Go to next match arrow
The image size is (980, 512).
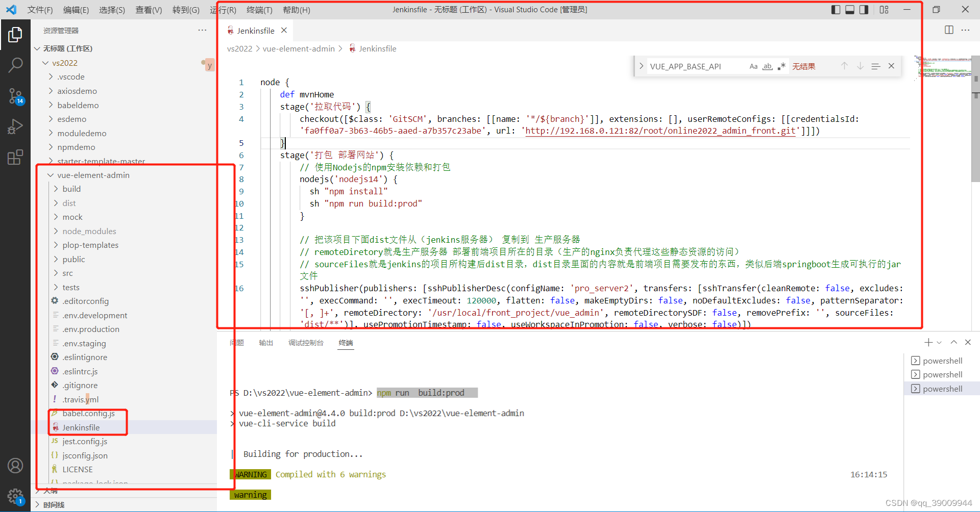[860, 66]
